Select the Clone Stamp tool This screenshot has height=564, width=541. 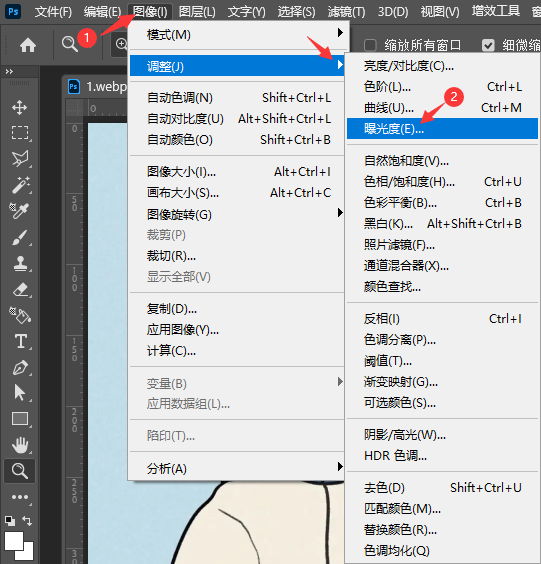[20, 264]
